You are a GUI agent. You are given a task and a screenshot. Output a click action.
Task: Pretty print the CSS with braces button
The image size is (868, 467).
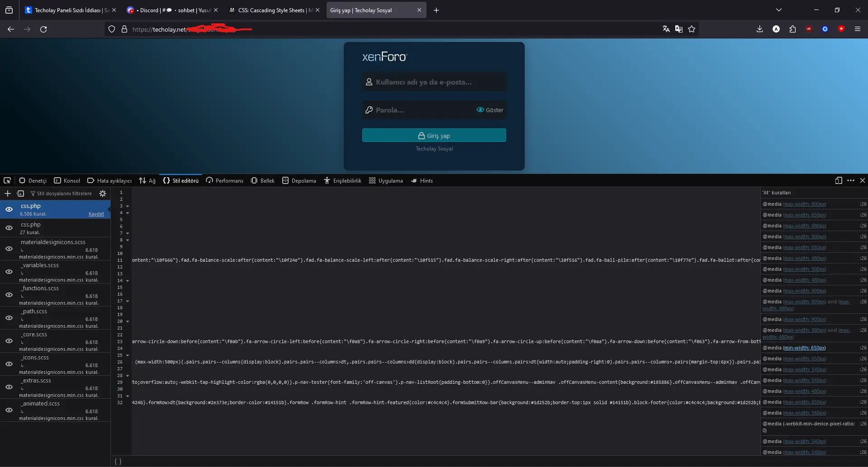click(x=118, y=461)
